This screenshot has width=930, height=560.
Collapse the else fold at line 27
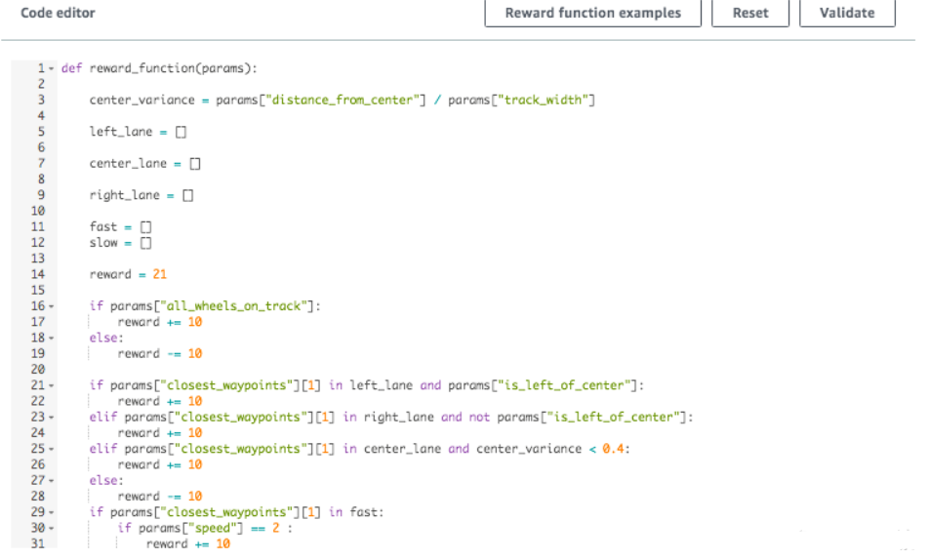click(52, 481)
